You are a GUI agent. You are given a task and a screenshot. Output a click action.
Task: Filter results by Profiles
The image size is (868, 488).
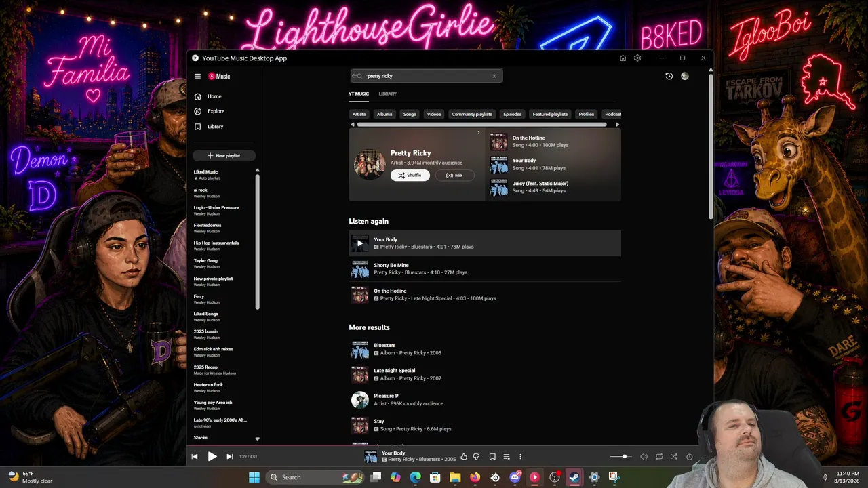[x=587, y=114]
